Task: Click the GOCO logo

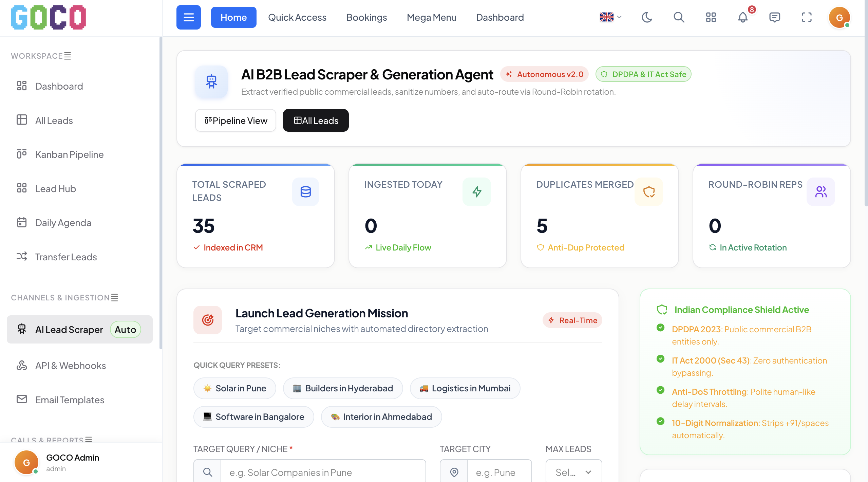Action: pyautogui.click(x=48, y=17)
